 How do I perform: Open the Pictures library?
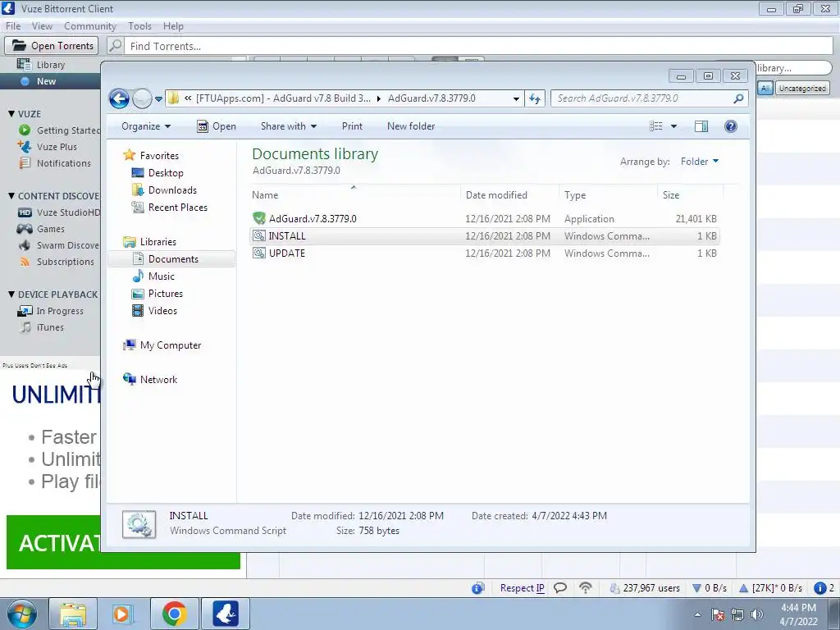[165, 294]
